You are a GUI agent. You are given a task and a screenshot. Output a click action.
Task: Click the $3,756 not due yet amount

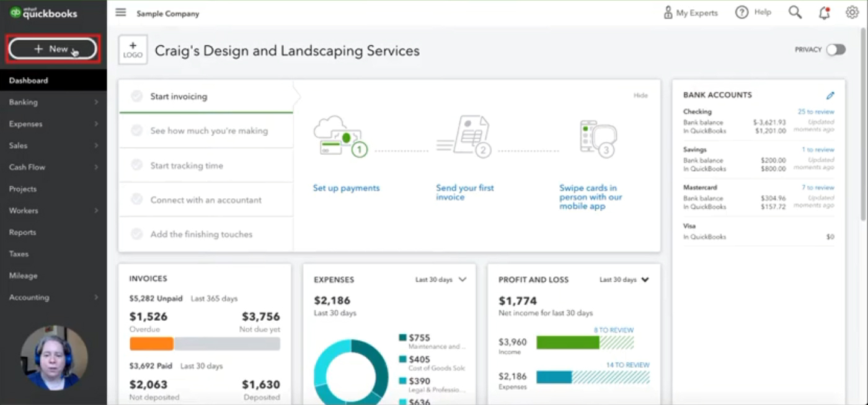261,316
